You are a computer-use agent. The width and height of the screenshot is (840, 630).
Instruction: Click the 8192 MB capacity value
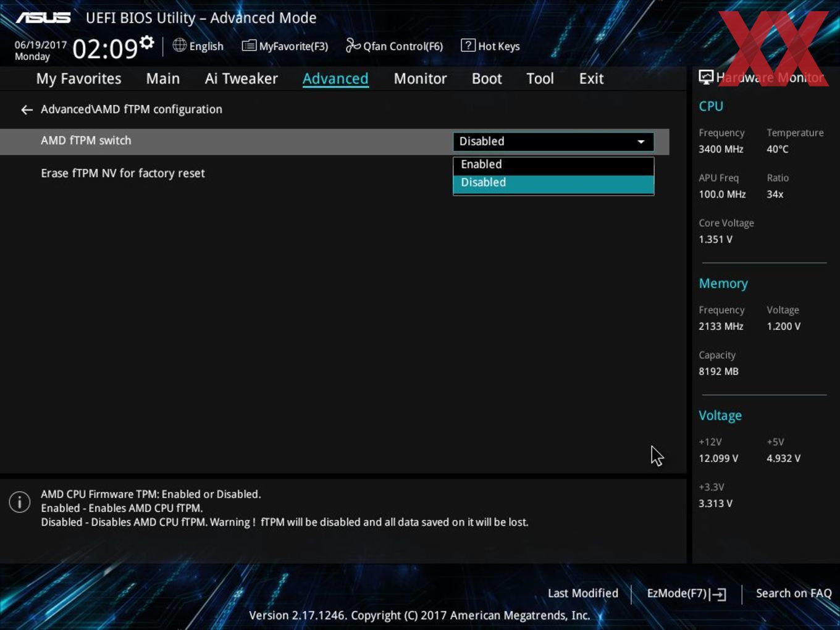click(718, 372)
